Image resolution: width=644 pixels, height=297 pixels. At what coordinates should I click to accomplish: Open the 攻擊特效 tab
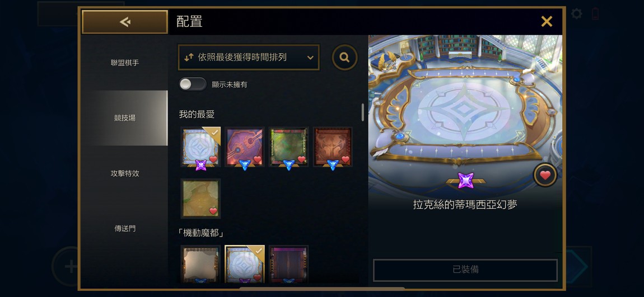125,173
